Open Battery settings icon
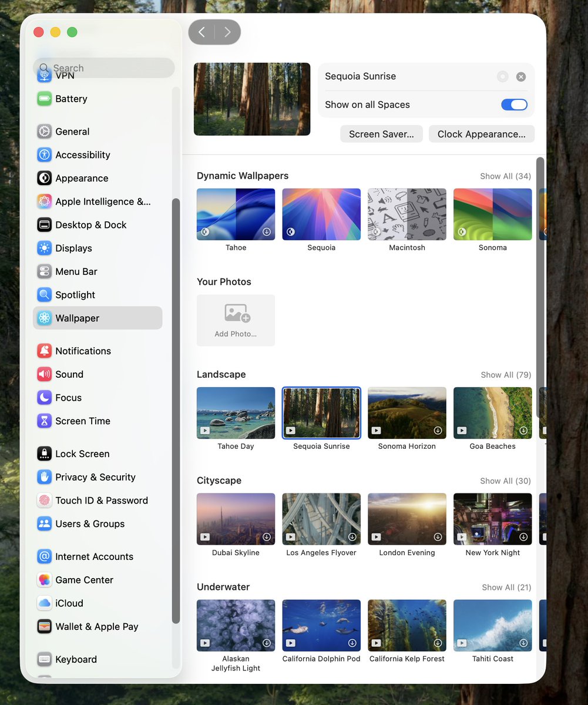Viewport: 588px width, 705px height. pyautogui.click(x=45, y=99)
